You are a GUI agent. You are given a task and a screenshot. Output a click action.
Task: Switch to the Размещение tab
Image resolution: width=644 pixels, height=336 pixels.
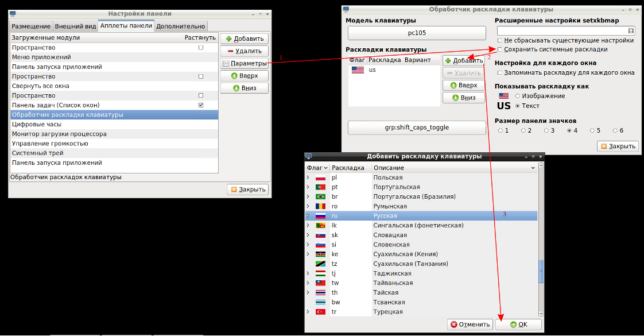[31, 26]
